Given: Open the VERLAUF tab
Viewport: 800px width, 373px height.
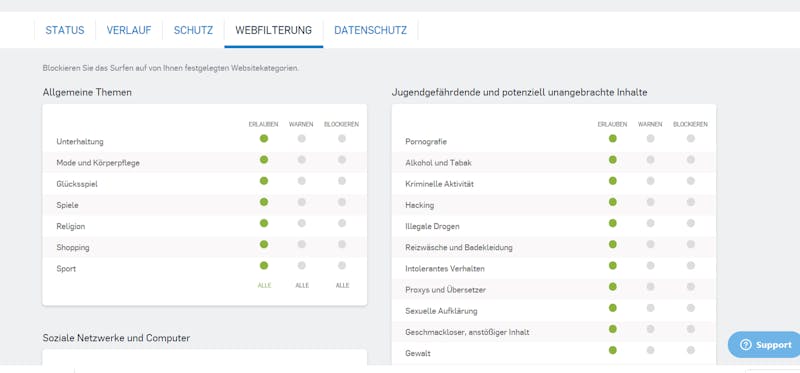Looking at the screenshot, I should point(129,30).
